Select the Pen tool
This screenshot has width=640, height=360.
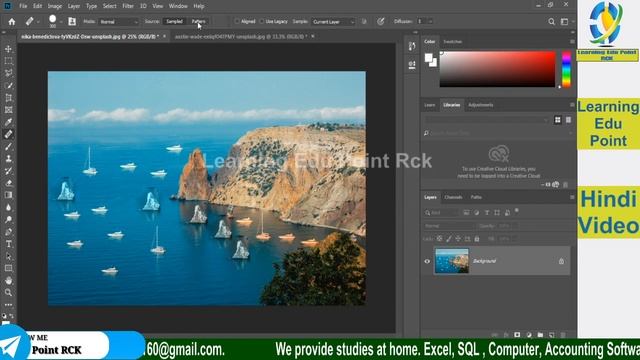[x=8, y=232]
